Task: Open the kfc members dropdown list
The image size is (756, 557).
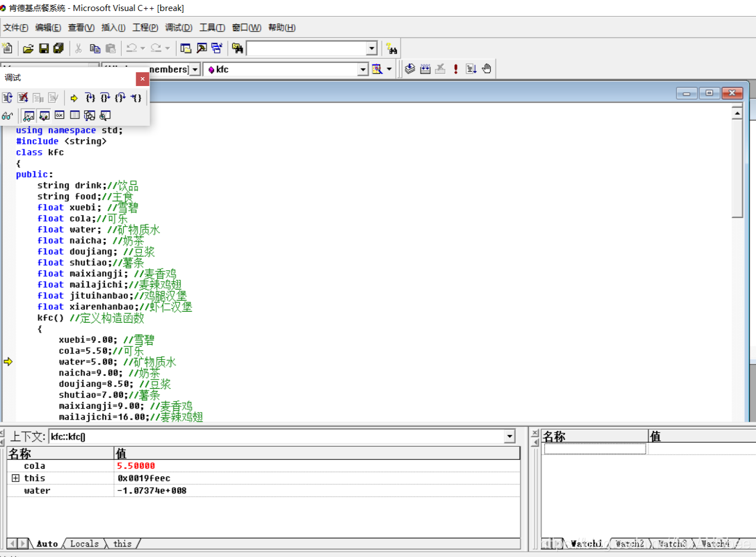Action: click(x=363, y=69)
